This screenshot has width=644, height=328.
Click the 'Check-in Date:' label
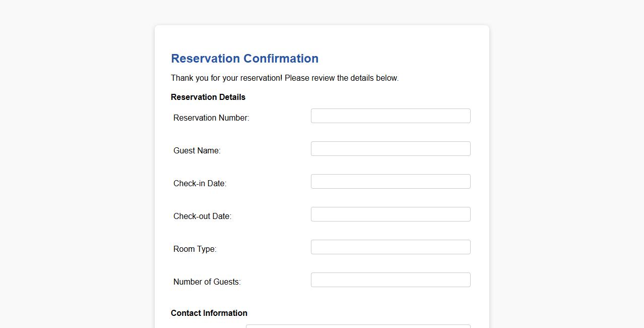(200, 184)
